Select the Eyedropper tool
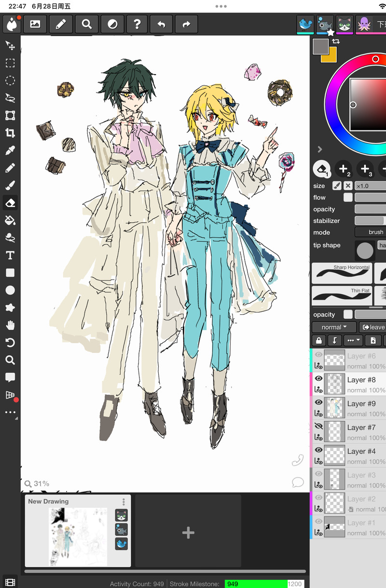386x588 pixels. 10,150
